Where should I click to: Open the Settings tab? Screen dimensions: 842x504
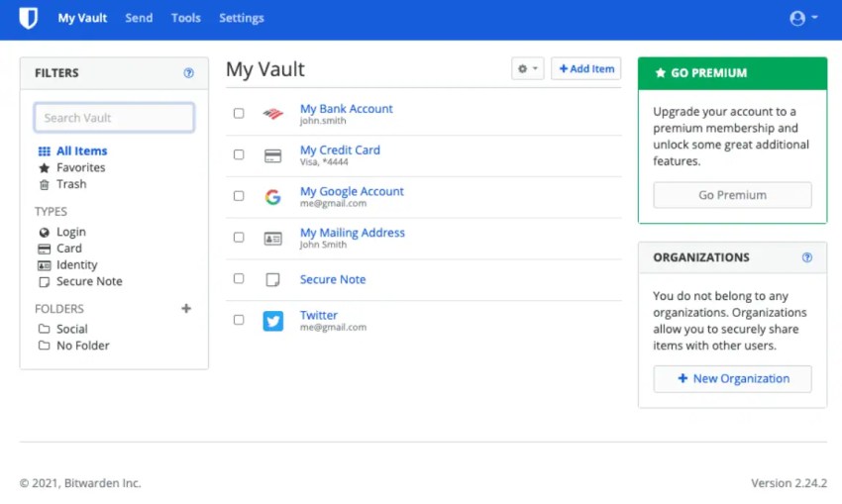(241, 18)
